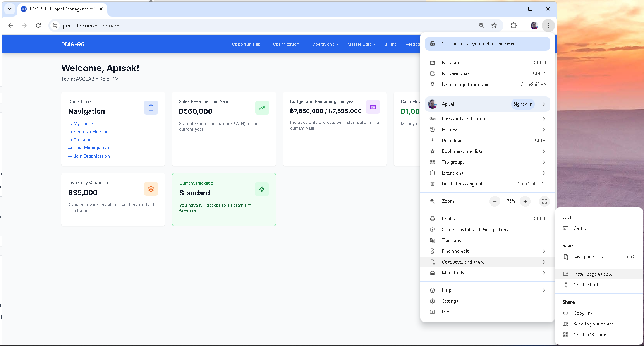Open the Join Organization link
The height and width of the screenshot is (346, 644).
[89, 156]
